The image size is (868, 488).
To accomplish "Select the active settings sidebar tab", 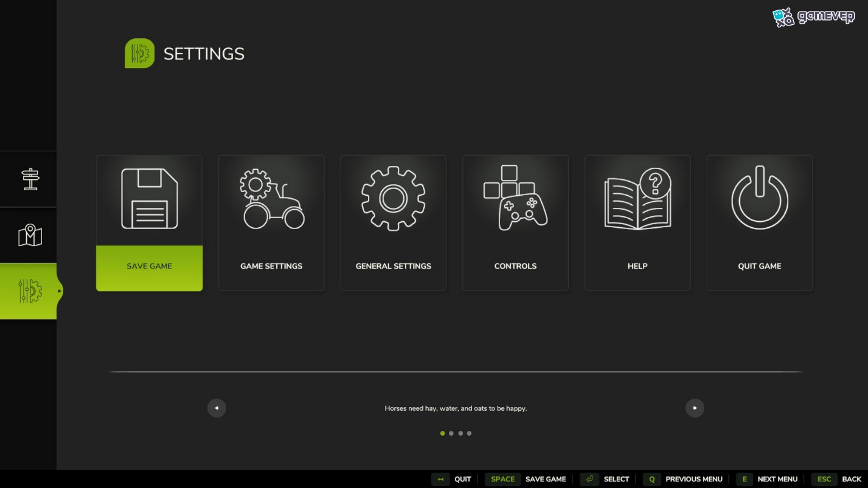I will point(29,291).
